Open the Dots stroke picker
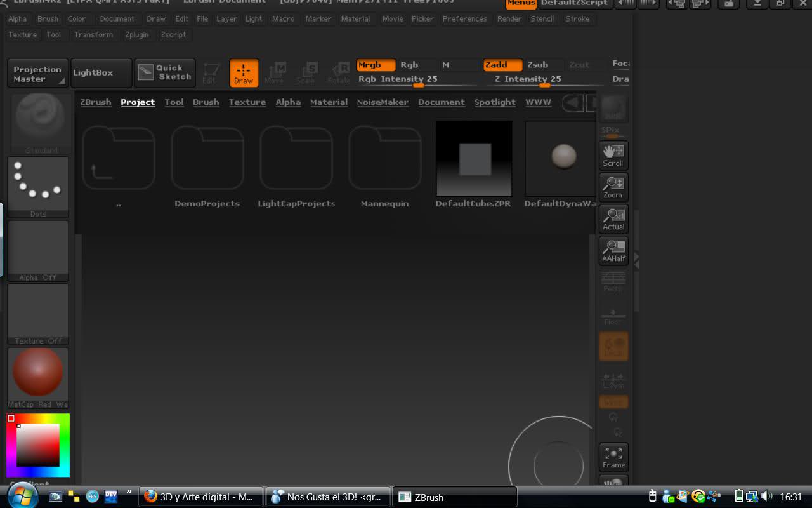812x508 pixels. [x=38, y=187]
